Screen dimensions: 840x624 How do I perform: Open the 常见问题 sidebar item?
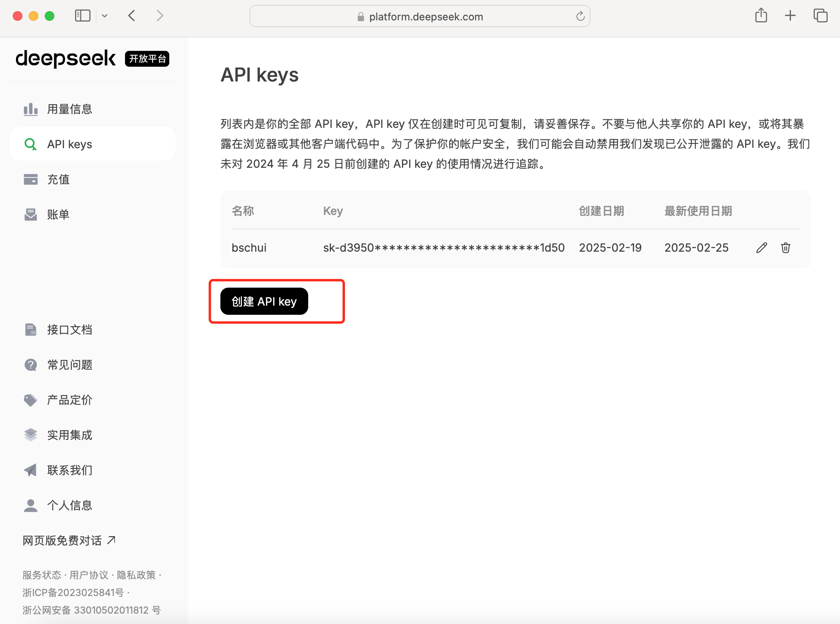point(93,365)
